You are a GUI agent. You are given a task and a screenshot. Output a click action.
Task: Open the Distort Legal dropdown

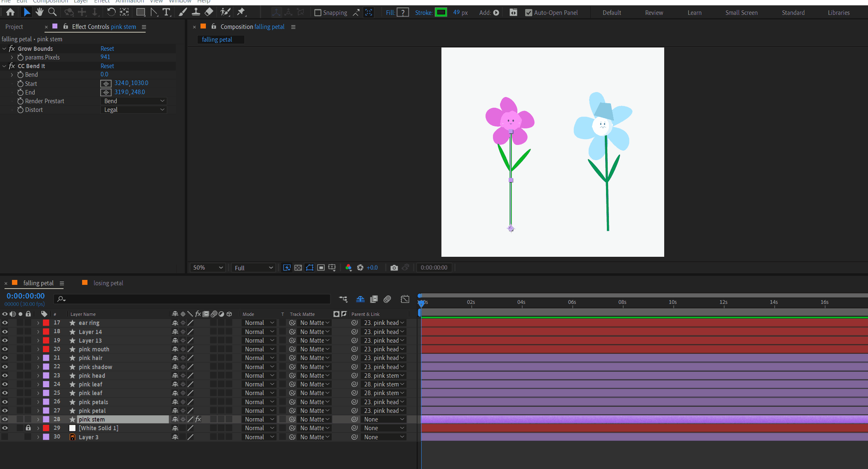coord(133,110)
